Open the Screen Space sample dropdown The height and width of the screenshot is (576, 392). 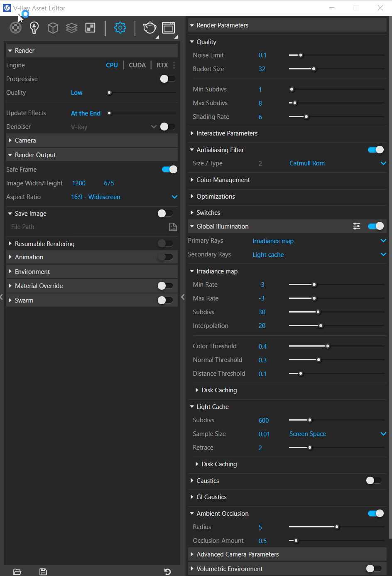[338, 434]
